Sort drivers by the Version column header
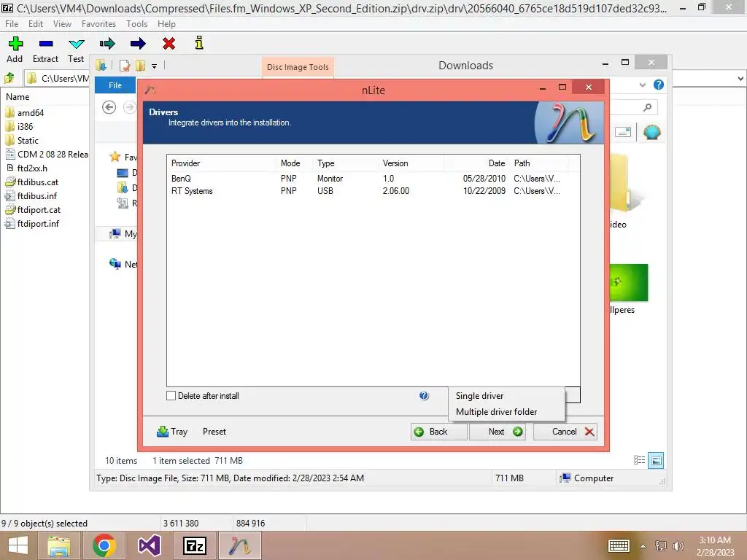This screenshot has width=747, height=560. [x=411, y=163]
